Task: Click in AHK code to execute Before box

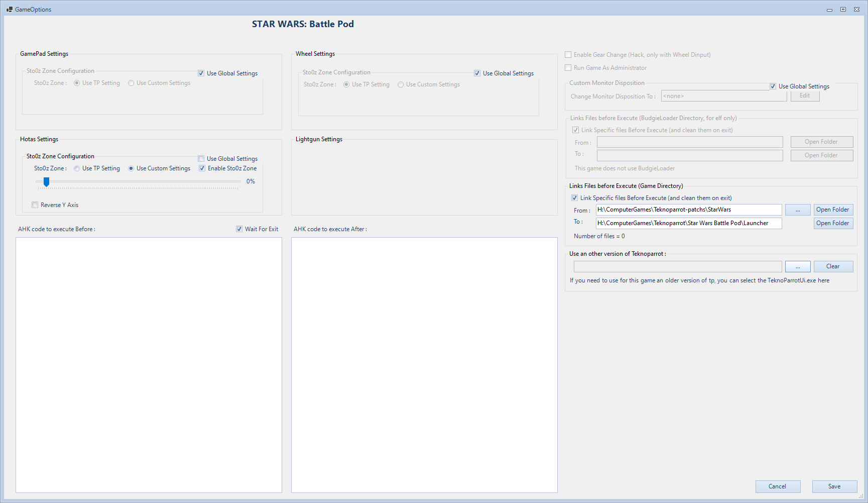Action: (149, 365)
